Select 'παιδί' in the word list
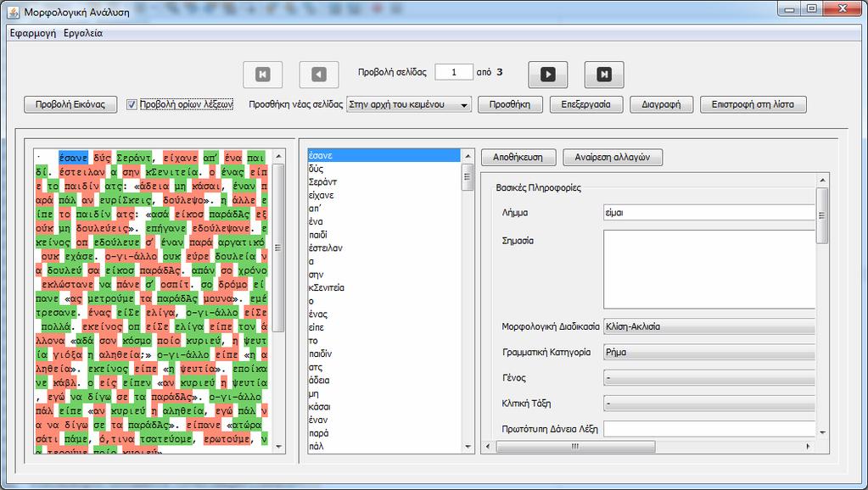 point(384,235)
